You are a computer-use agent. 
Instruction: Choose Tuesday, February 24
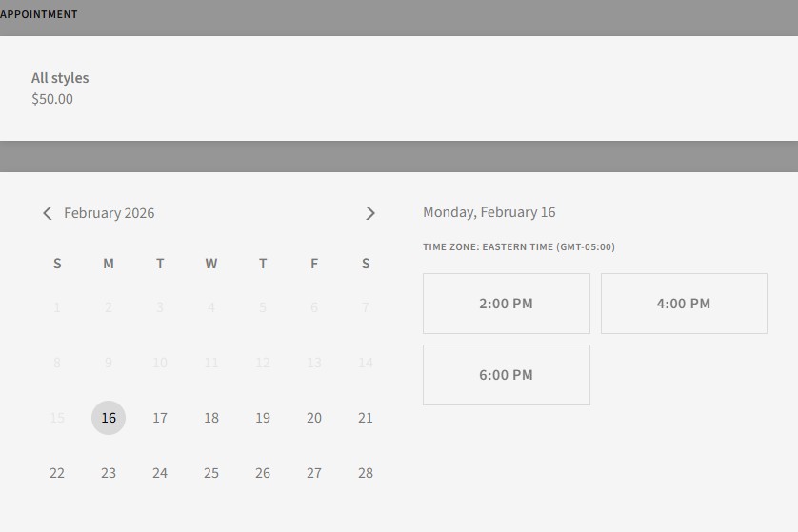[160, 473]
